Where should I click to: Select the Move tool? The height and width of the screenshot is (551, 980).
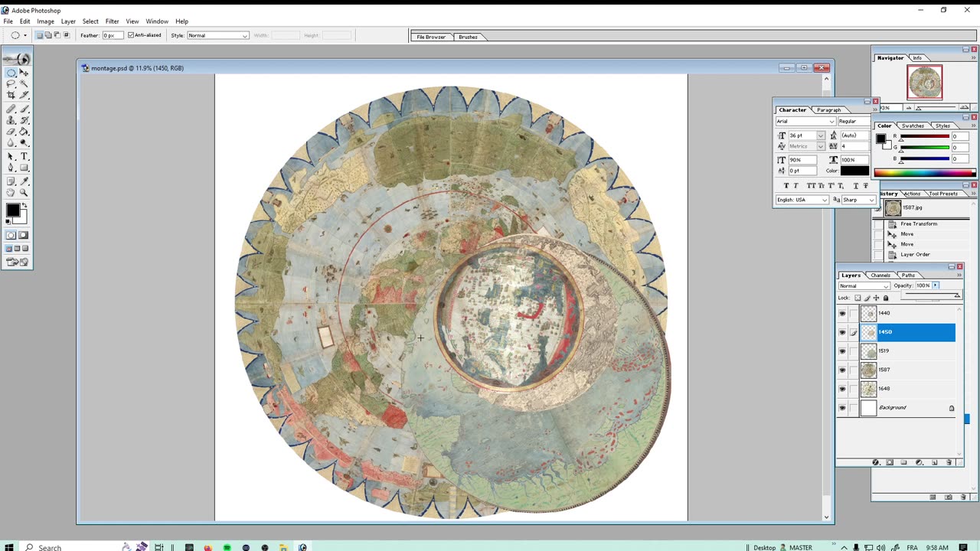click(x=24, y=73)
